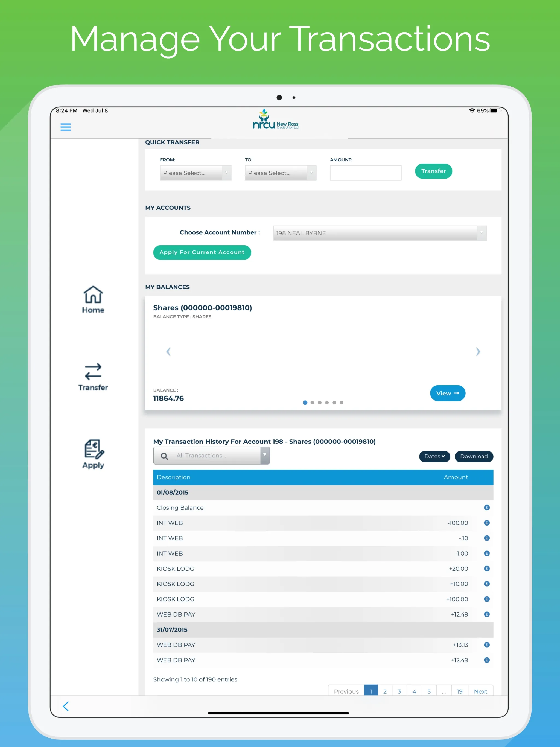
Task: Click the Dates filter toggle
Action: click(x=433, y=456)
